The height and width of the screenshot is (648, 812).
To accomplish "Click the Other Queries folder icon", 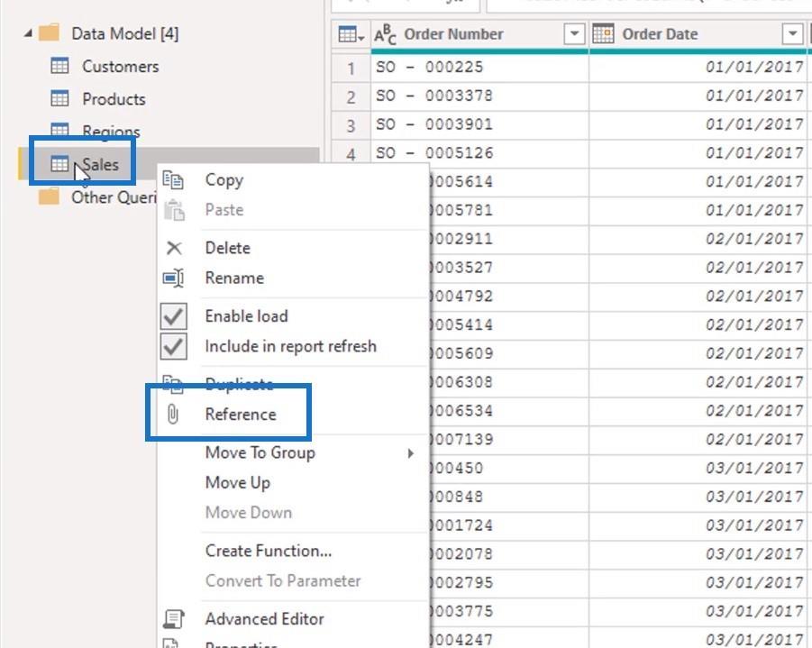I will click(x=50, y=196).
